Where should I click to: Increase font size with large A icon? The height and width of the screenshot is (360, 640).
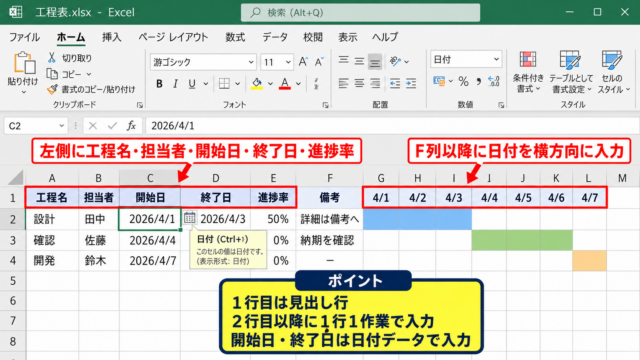(303, 62)
